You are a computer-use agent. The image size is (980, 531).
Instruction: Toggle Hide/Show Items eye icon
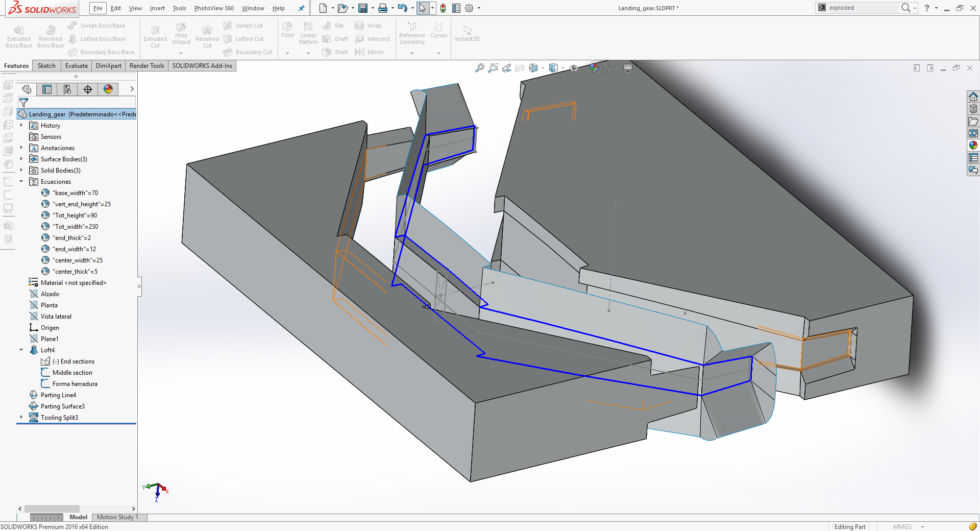tap(574, 68)
